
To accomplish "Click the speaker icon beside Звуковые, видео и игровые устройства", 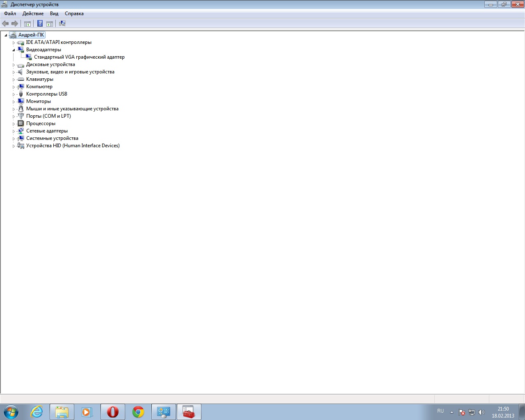I will click(21, 72).
